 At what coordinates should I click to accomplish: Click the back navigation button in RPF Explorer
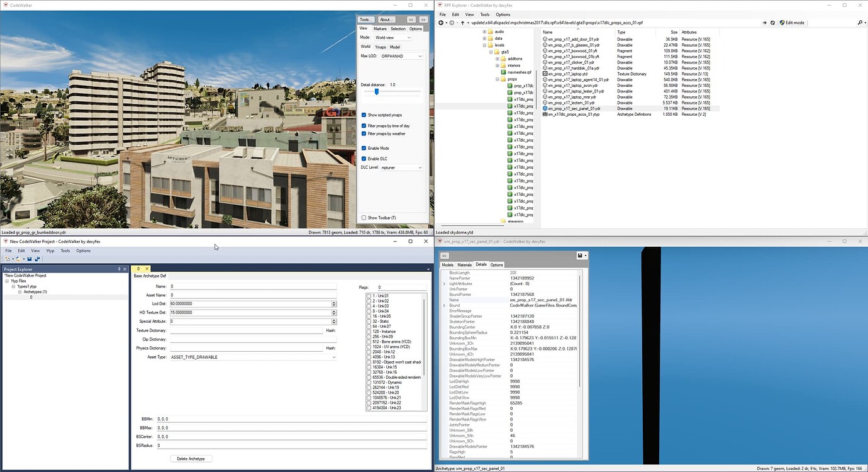[440, 22]
